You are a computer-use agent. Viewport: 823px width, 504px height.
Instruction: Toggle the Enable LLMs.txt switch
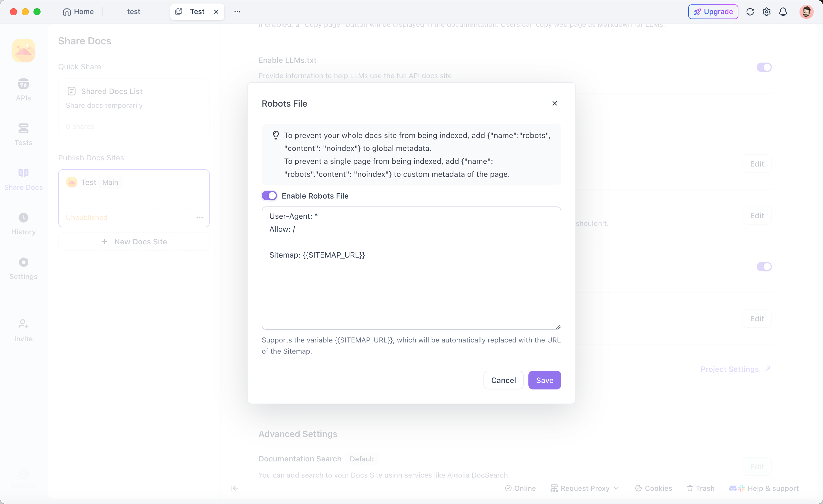(764, 67)
